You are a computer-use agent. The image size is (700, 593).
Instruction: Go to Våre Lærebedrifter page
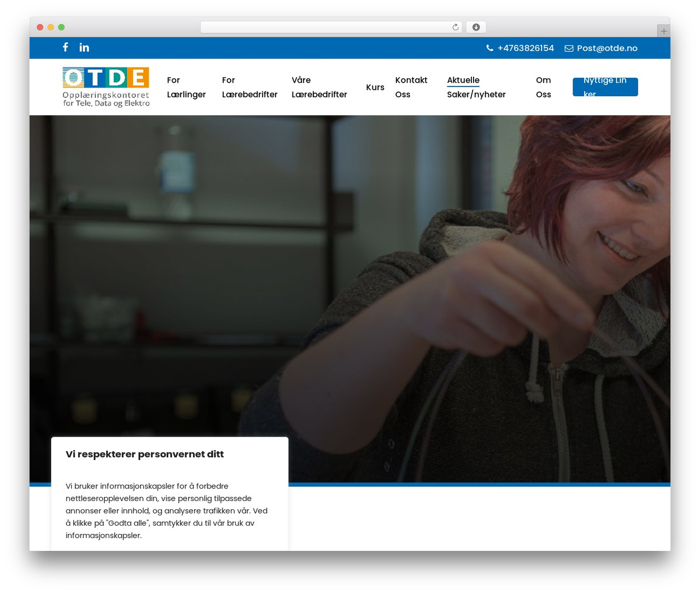coord(319,87)
